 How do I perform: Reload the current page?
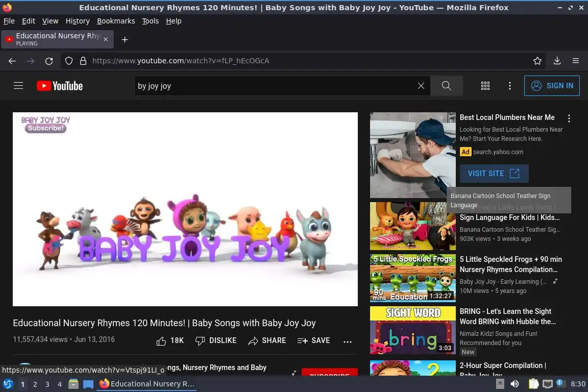coord(49,61)
